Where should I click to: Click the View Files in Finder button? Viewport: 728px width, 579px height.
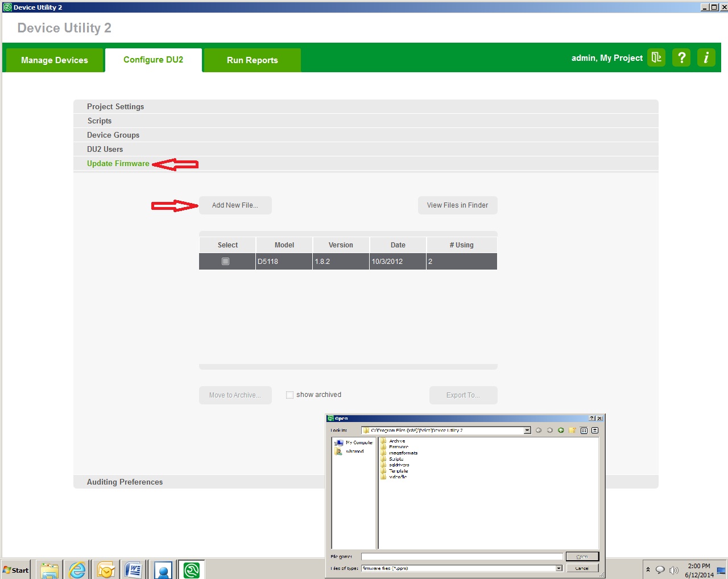[457, 205]
